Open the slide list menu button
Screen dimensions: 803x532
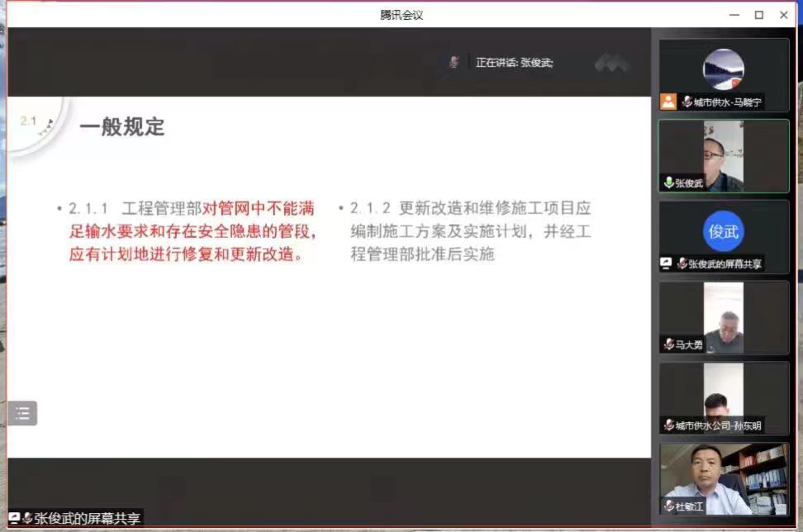click(x=23, y=412)
